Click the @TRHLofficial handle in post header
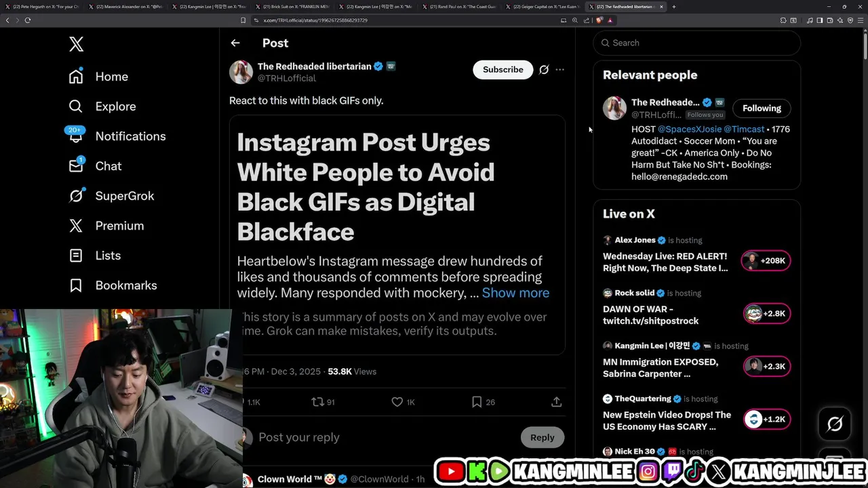868x488 pixels. click(287, 79)
